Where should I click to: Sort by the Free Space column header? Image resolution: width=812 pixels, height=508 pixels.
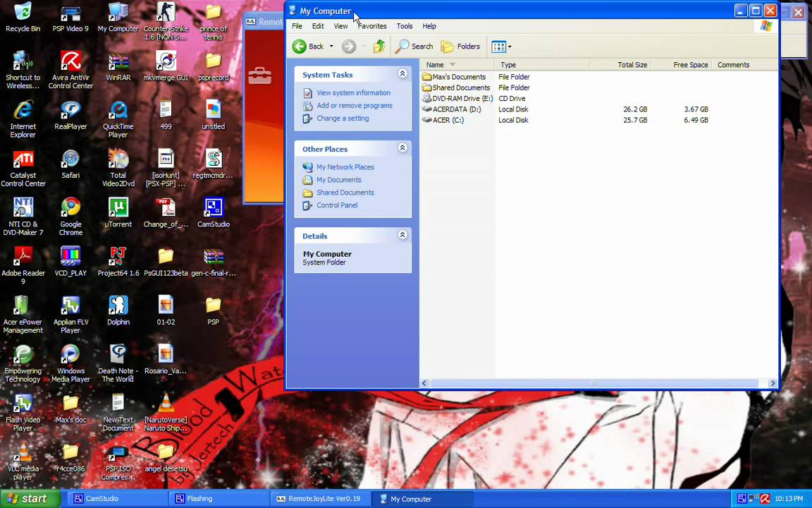click(x=681, y=65)
